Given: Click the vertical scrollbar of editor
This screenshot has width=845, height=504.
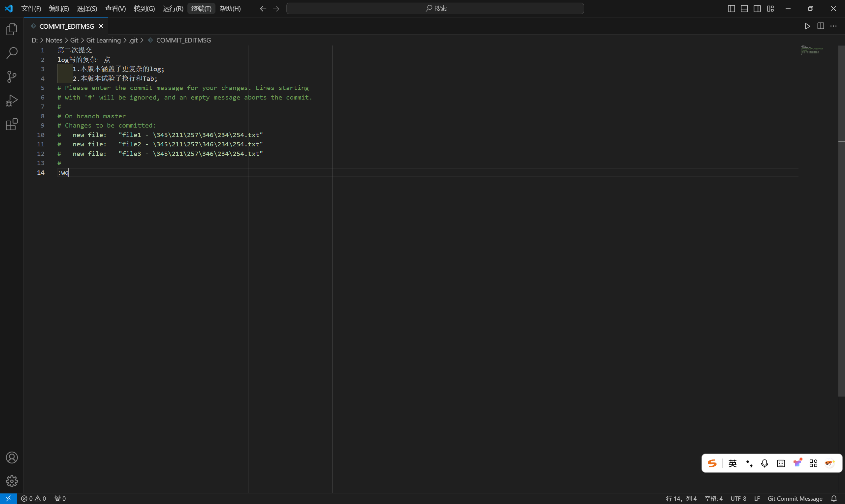Looking at the screenshot, I should tap(841, 221).
